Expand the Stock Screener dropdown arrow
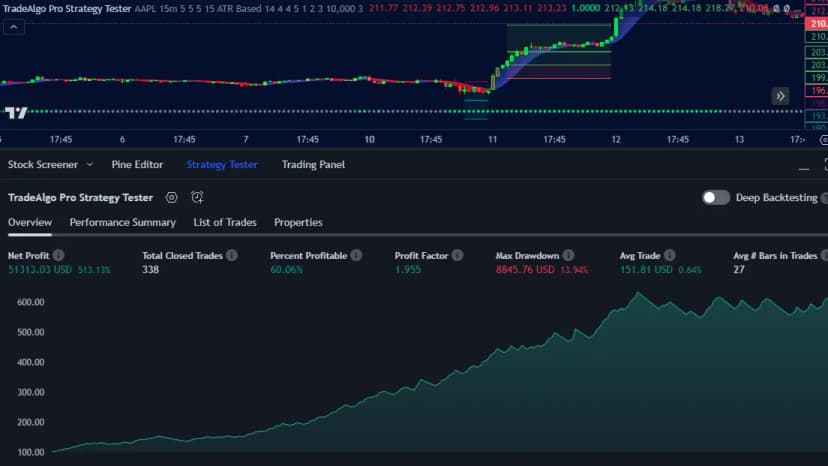The height and width of the screenshot is (466, 828). [90, 164]
